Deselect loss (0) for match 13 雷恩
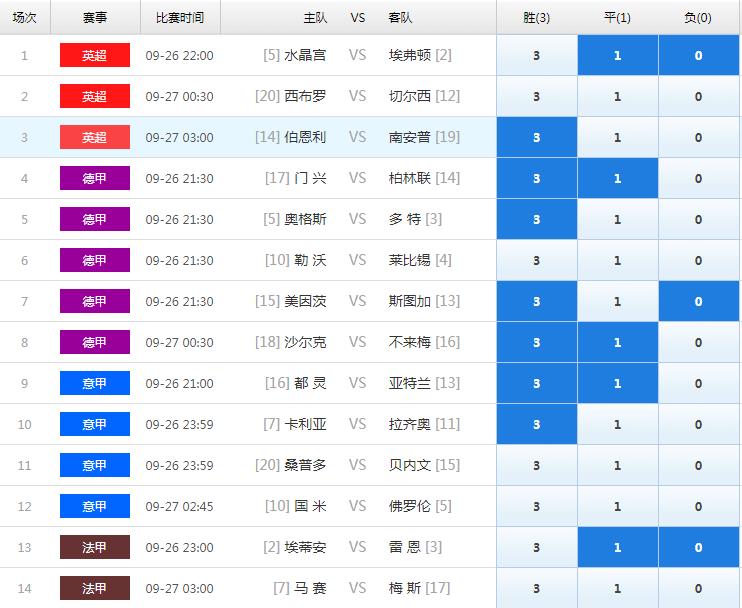Screen dimensions: 742x608 [698, 547]
